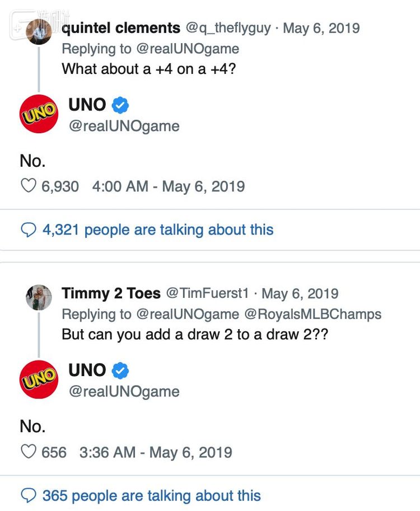
Task: Click the @TimFuerst1 handle
Action: pos(208,293)
